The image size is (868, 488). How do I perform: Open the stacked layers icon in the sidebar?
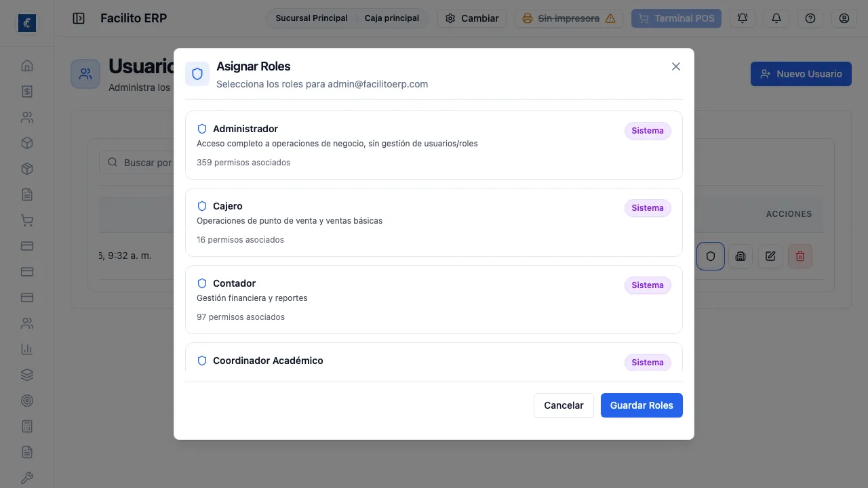[27, 375]
